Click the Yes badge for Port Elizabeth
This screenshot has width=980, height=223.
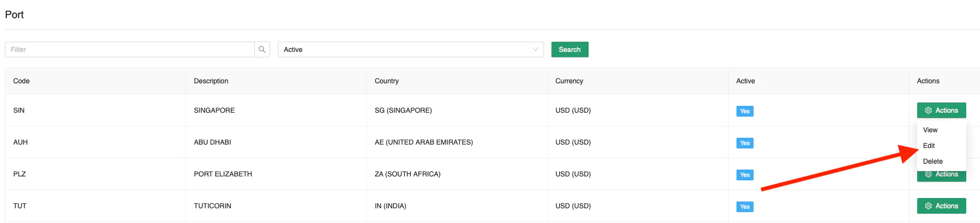pyautogui.click(x=745, y=175)
